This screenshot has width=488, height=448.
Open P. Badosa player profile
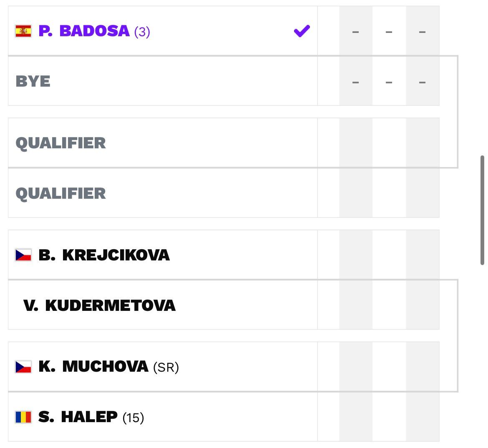pos(84,31)
